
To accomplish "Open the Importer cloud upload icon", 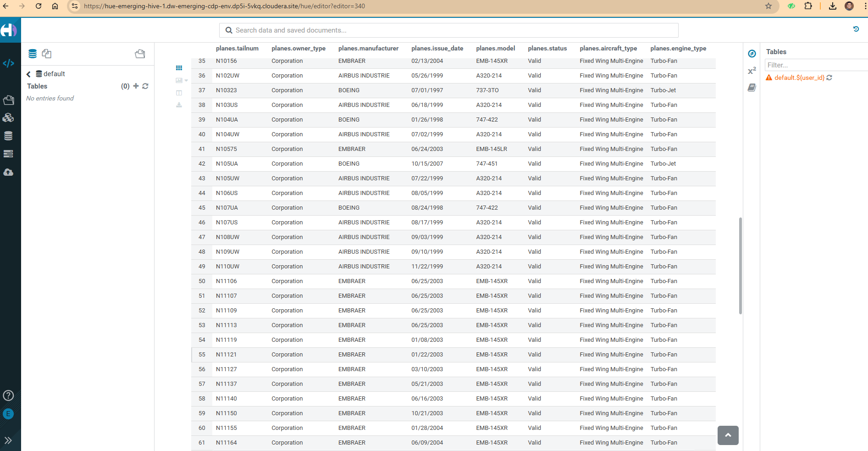I will (8, 172).
